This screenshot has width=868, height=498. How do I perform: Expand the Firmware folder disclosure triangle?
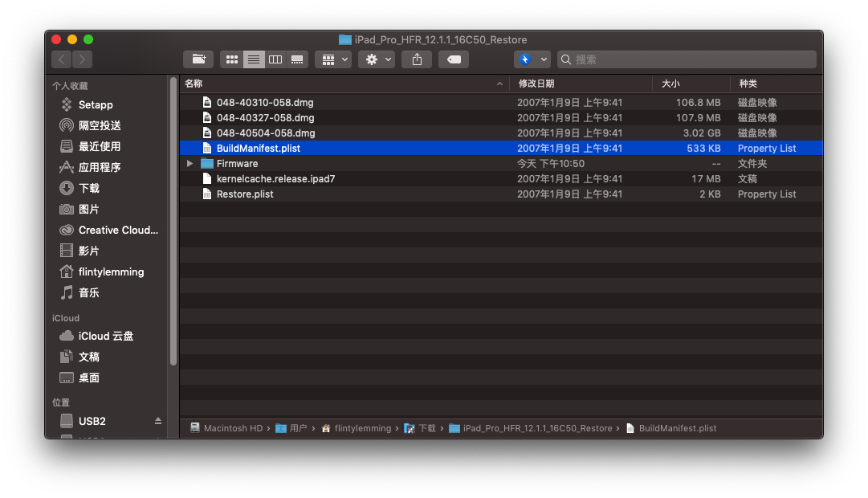click(190, 164)
